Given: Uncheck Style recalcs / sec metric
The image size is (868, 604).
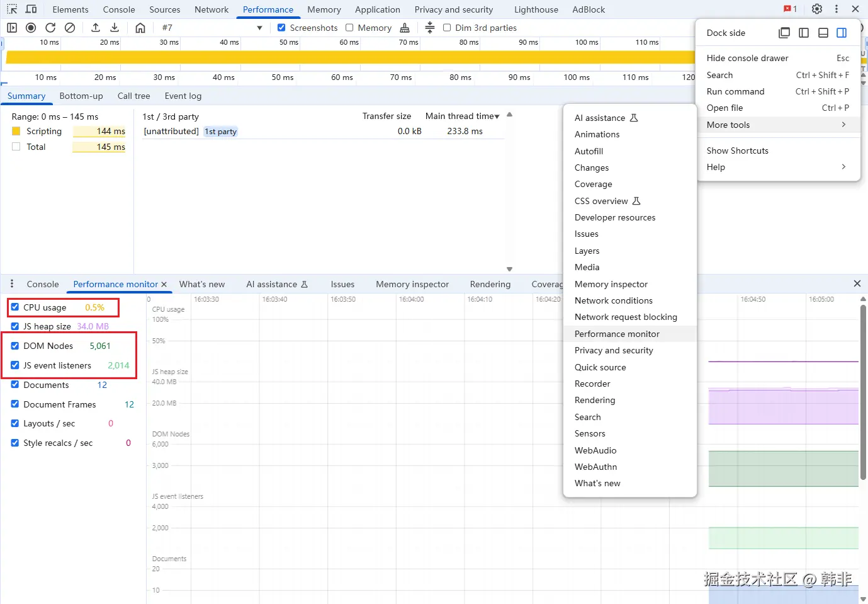Looking at the screenshot, I should click(15, 443).
